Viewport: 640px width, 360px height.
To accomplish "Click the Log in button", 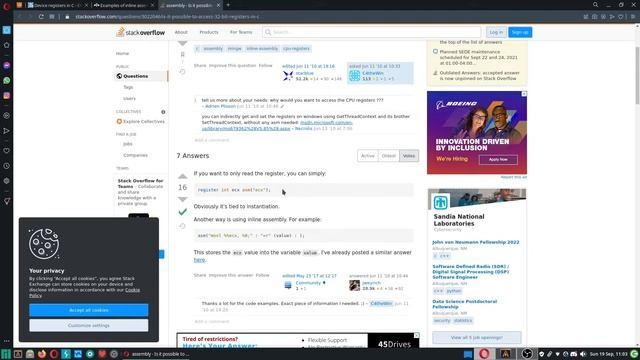I will click(496, 32).
